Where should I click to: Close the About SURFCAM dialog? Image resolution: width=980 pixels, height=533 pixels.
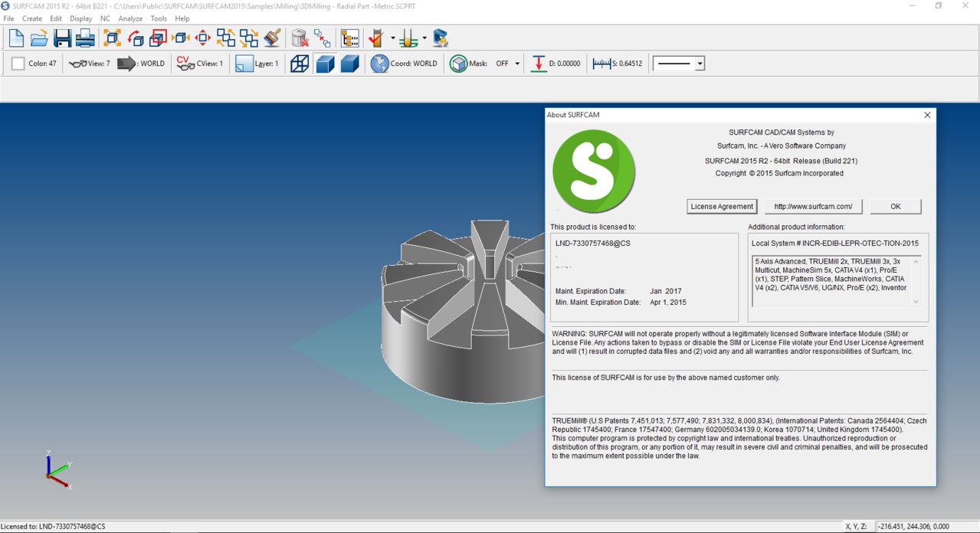click(927, 115)
